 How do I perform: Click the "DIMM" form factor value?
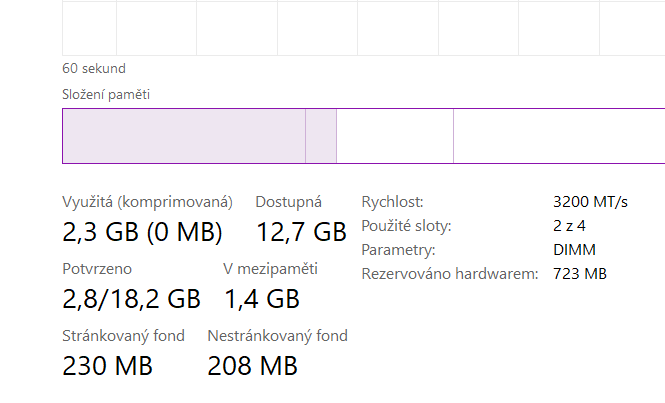click(572, 250)
